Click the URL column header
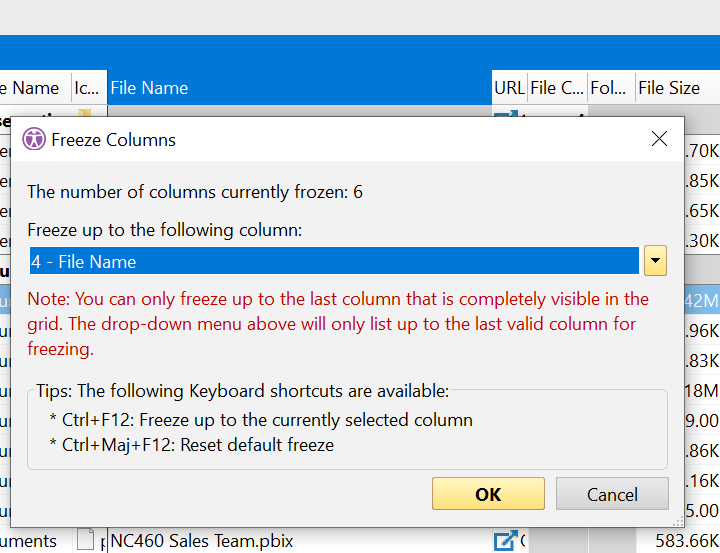 509,88
